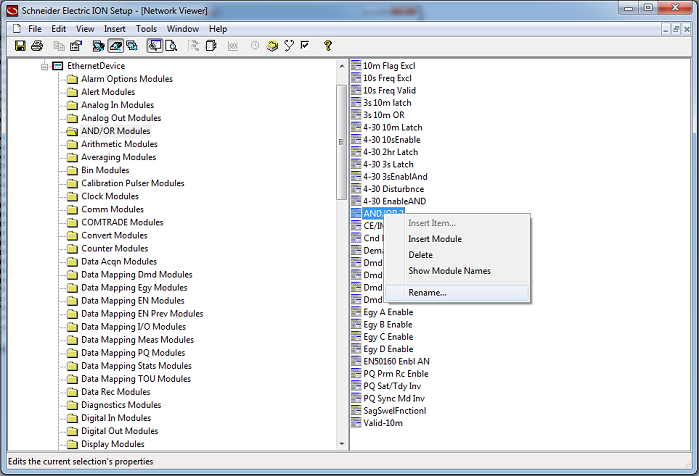699x476 pixels.
Task: Open the Window menu
Action: click(x=183, y=29)
